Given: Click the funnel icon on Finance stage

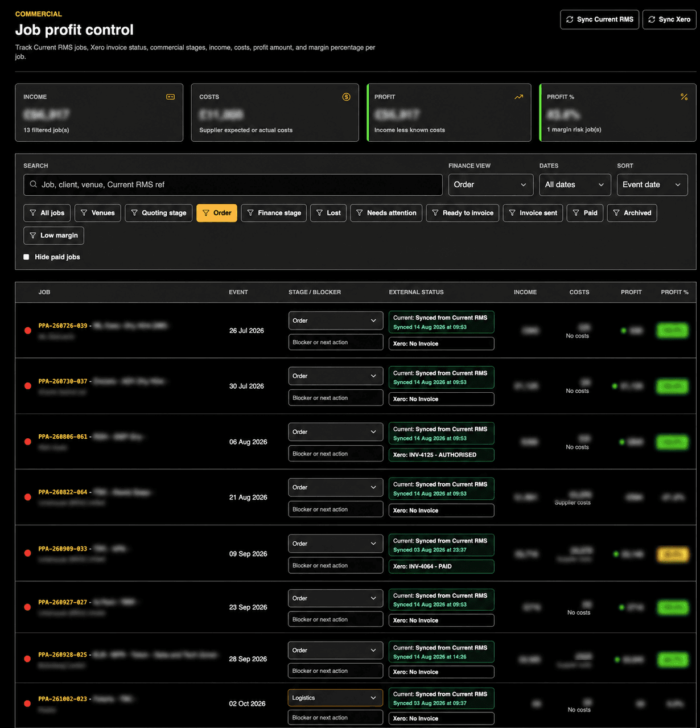Looking at the screenshot, I should pos(250,213).
